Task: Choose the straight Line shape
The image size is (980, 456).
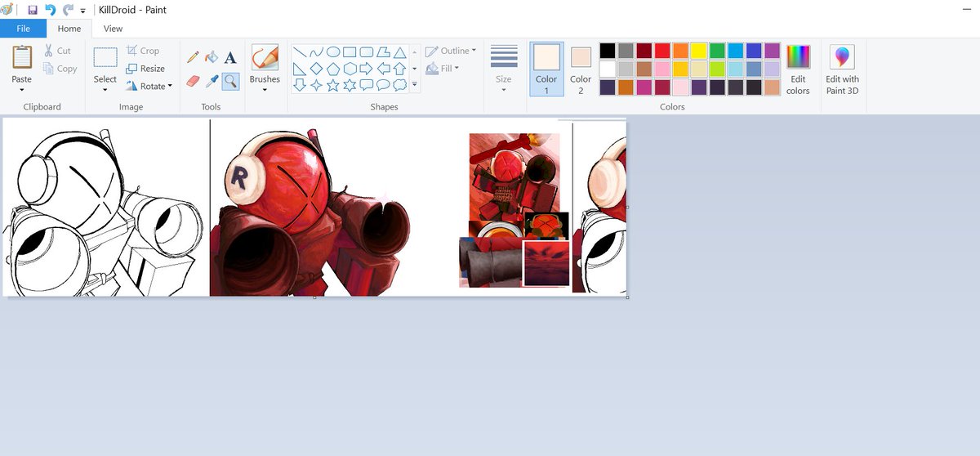Action: (x=300, y=51)
